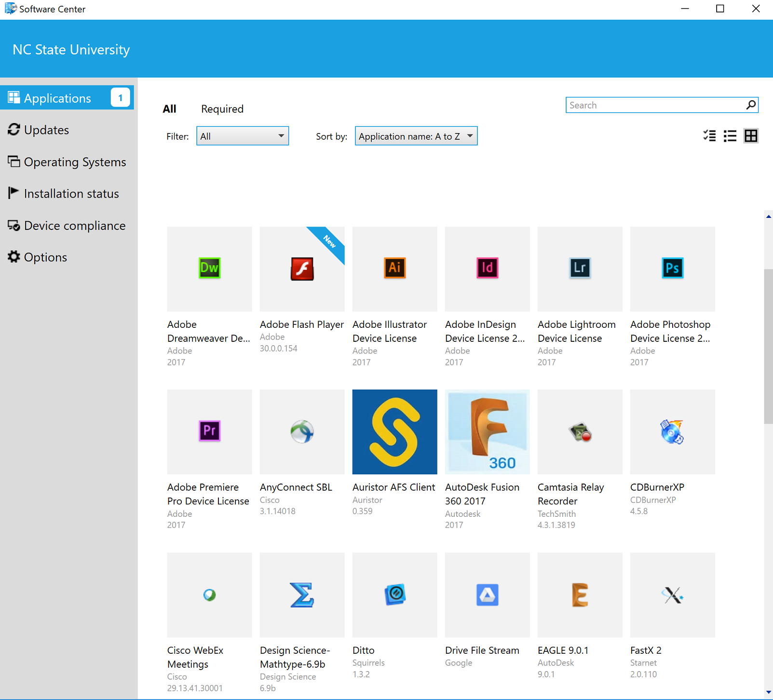This screenshot has width=773, height=700.
Task: Click publisher text Autodesk
Action: 463,514
